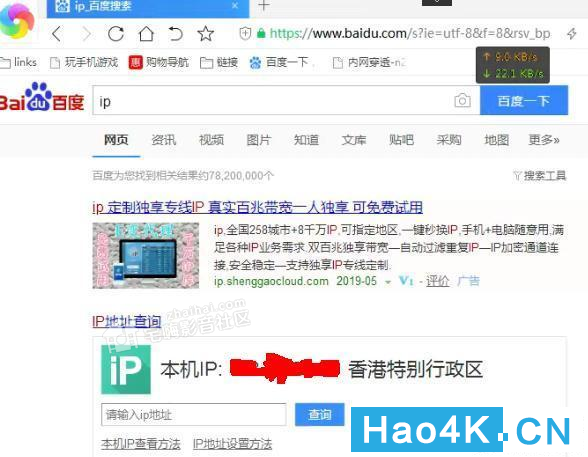Open camera image search icon

point(462,100)
